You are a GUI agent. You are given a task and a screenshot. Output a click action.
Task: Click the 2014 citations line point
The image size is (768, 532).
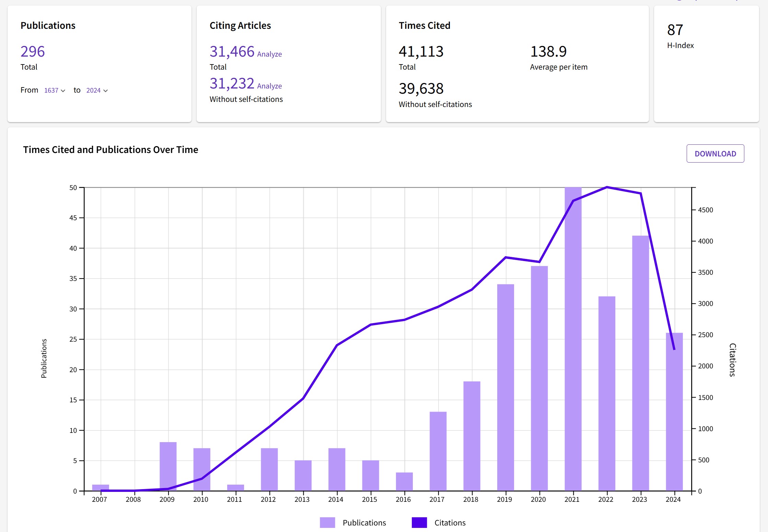pyautogui.click(x=337, y=345)
